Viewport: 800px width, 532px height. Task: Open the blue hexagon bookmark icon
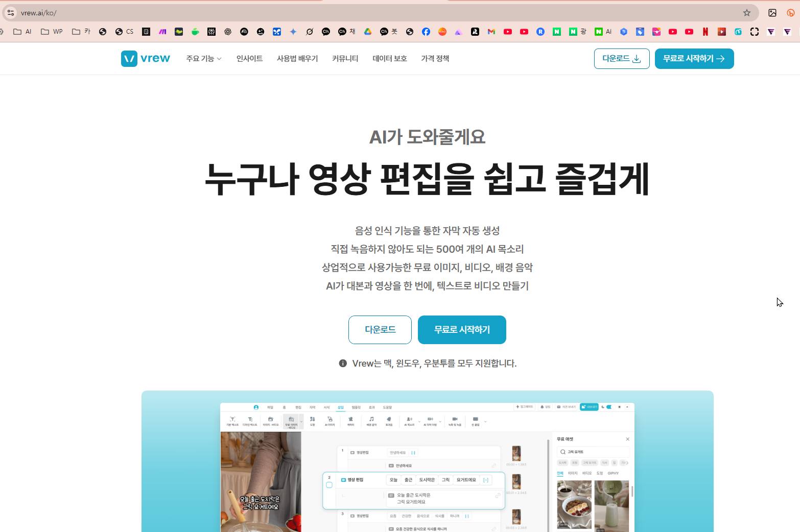pos(624,32)
